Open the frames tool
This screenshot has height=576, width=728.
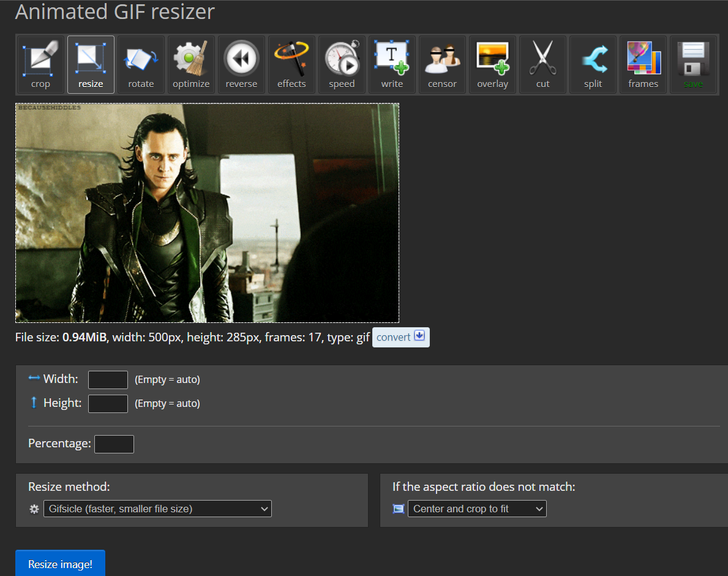pos(643,64)
